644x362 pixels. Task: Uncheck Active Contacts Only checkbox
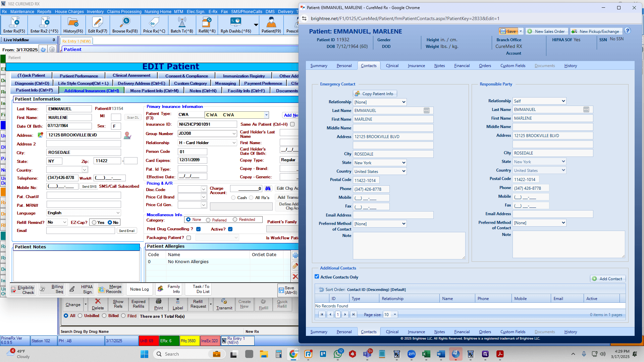coord(317,277)
